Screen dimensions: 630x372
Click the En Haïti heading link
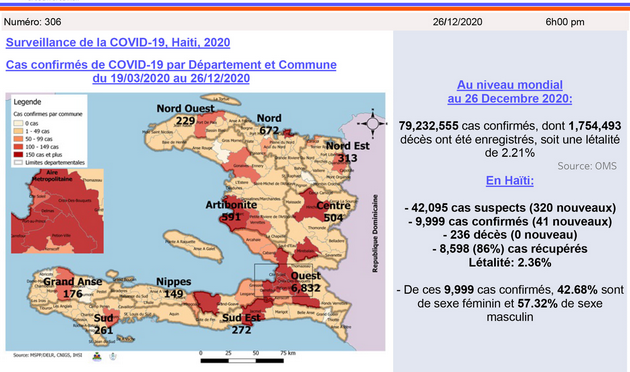click(x=509, y=181)
